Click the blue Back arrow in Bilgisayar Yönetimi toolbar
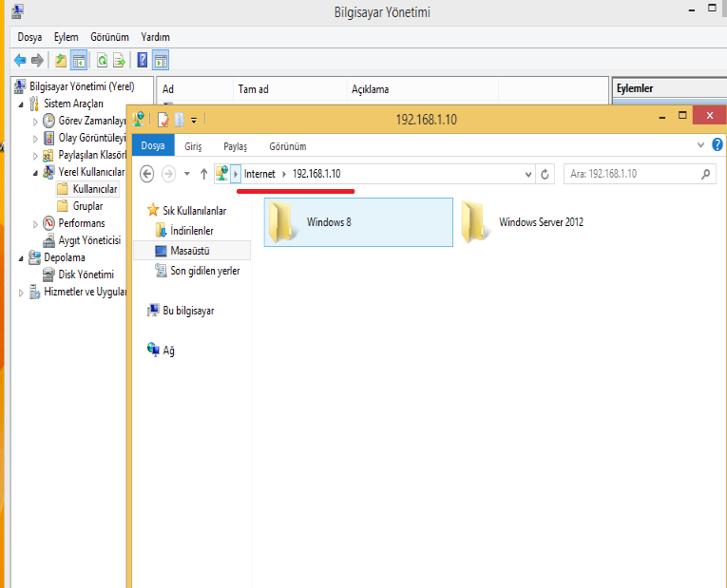The height and width of the screenshot is (588, 727). click(x=20, y=60)
